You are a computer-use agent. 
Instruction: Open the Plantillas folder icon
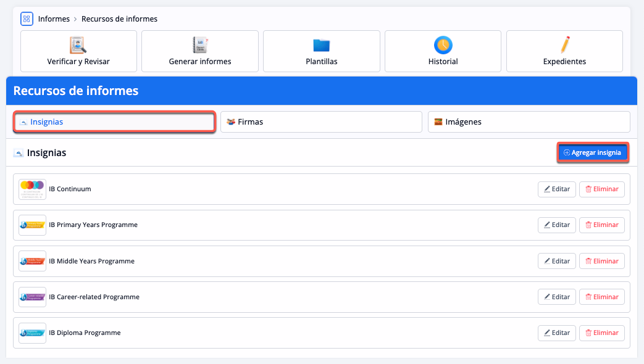(321, 45)
